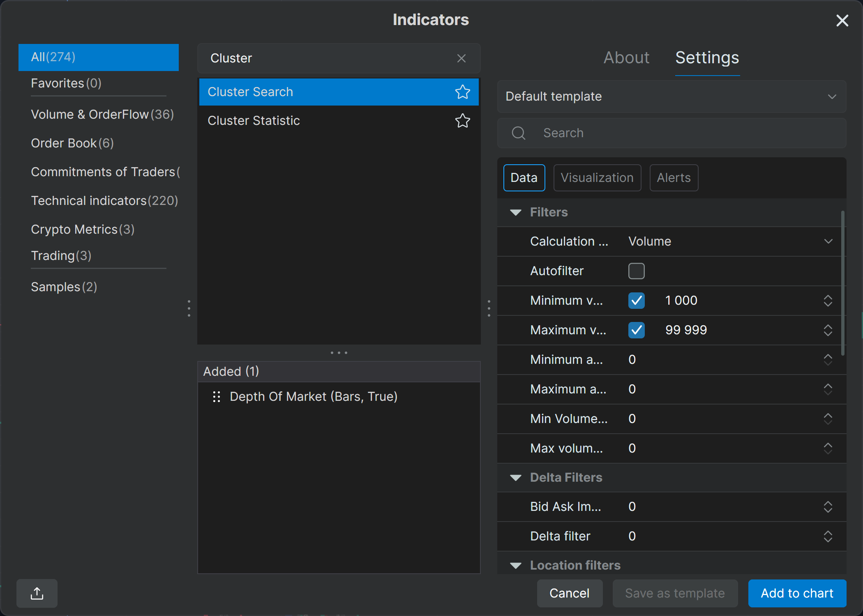The width and height of the screenshot is (863, 616).
Task: Select the Cluster Statistic indicator row
Action: pos(339,120)
